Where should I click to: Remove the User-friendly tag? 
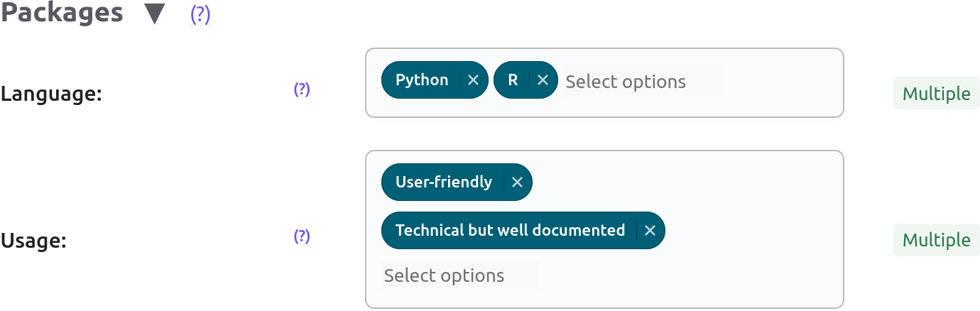(518, 182)
